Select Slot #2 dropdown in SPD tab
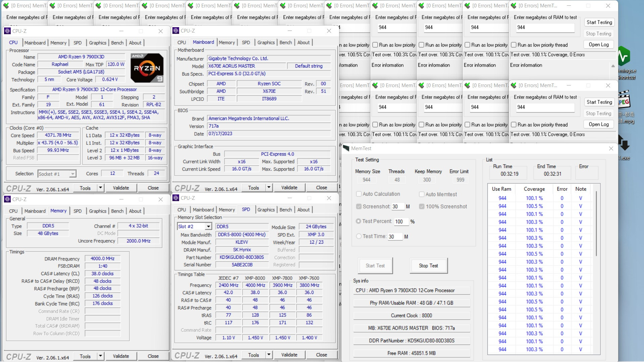 (x=193, y=227)
